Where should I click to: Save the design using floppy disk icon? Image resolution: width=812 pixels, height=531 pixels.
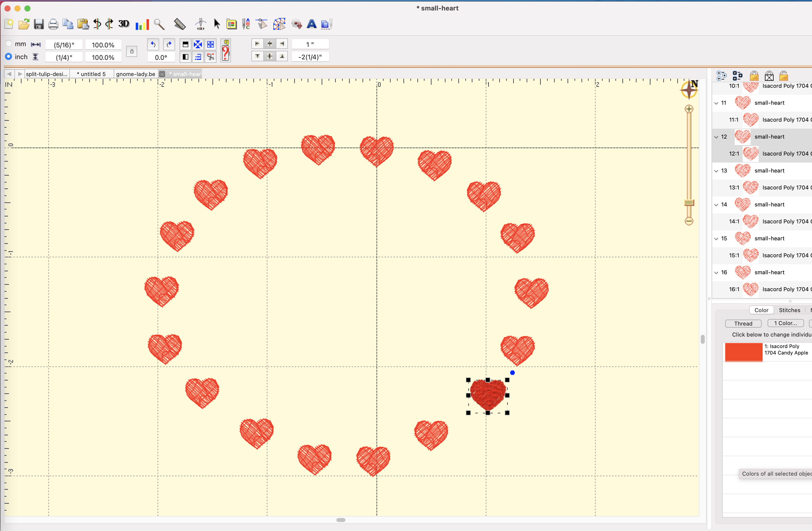pyautogui.click(x=39, y=24)
